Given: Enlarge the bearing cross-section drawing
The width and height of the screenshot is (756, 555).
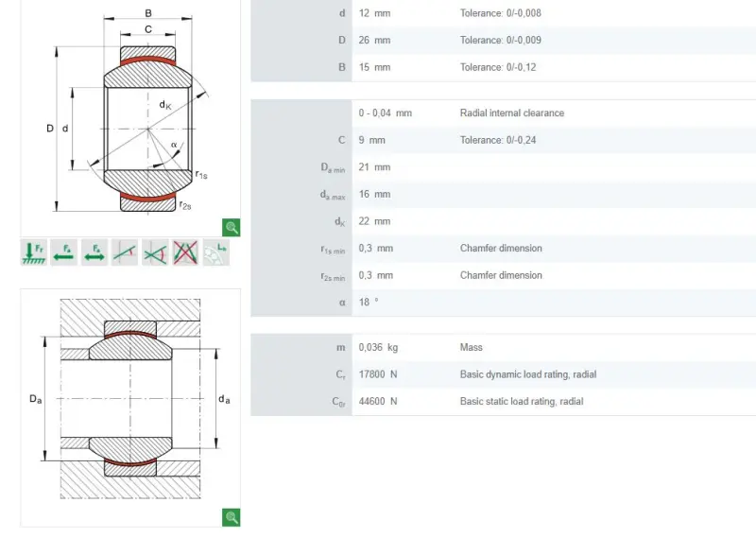Looking at the screenshot, I should click(232, 227).
